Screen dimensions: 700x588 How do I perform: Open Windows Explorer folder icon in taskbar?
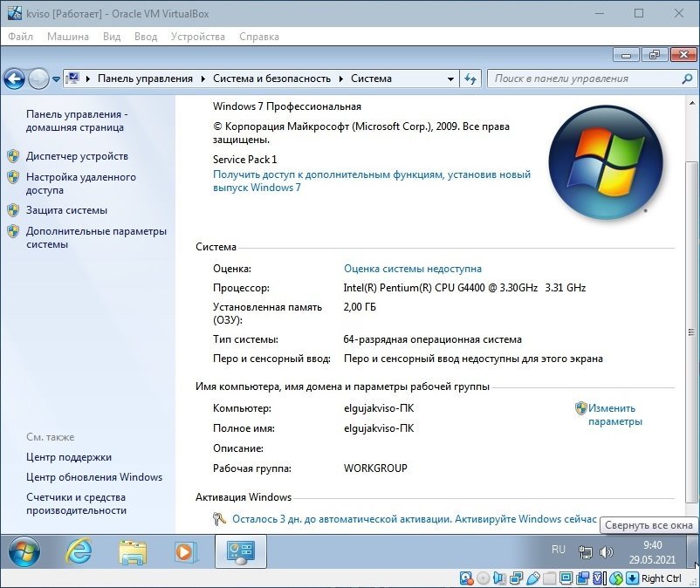(x=133, y=551)
